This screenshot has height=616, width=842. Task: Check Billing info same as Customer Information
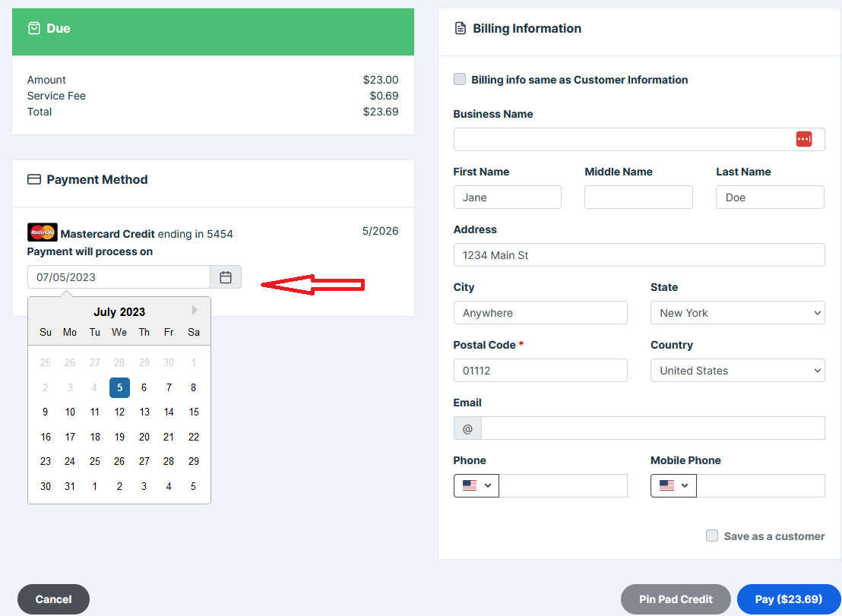pos(460,80)
